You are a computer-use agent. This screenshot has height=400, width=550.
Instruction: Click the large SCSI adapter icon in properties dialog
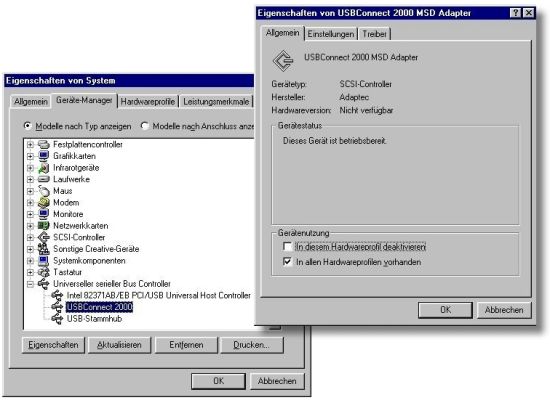click(283, 60)
